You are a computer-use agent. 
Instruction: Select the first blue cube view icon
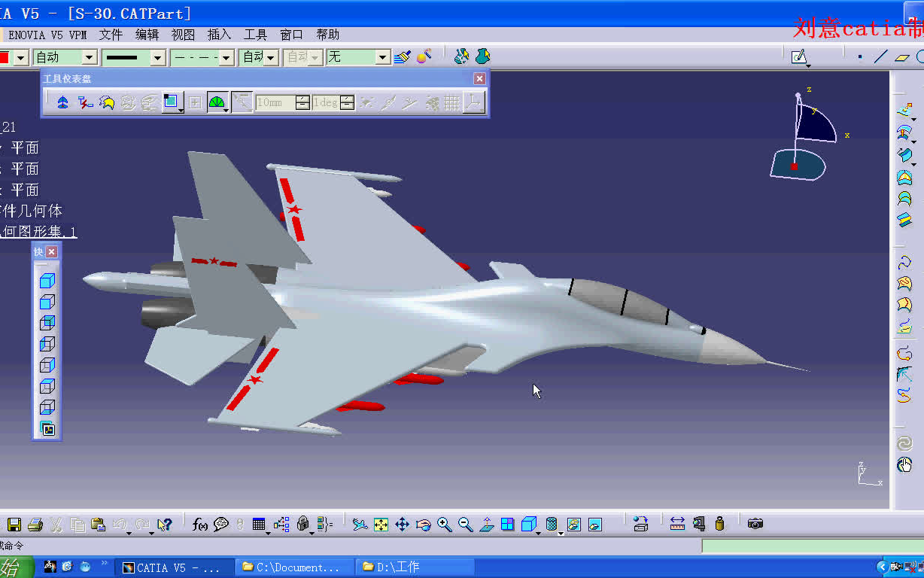[x=47, y=281]
